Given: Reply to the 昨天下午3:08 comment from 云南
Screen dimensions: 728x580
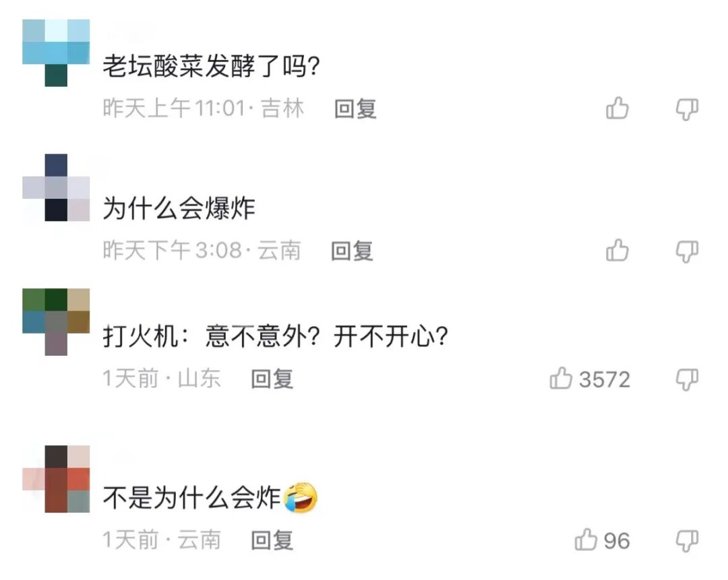Looking at the screenshot, I should point(352,251).
